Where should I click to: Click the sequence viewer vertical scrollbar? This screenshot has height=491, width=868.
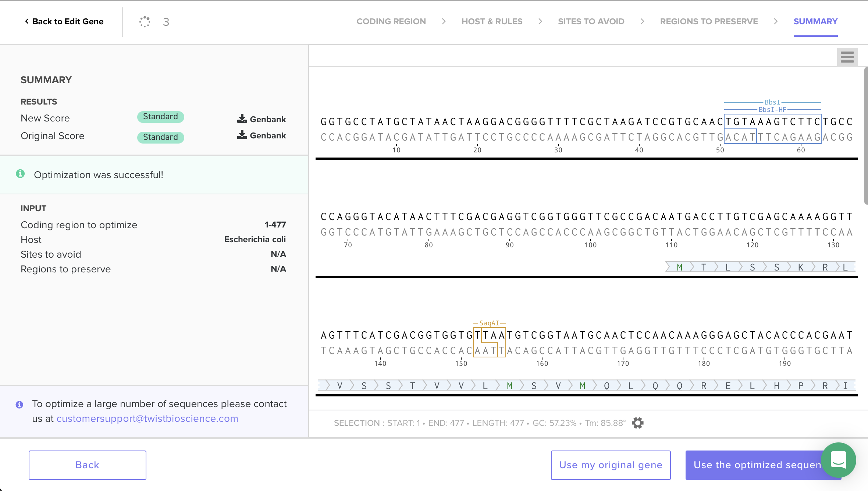(865, 136)
